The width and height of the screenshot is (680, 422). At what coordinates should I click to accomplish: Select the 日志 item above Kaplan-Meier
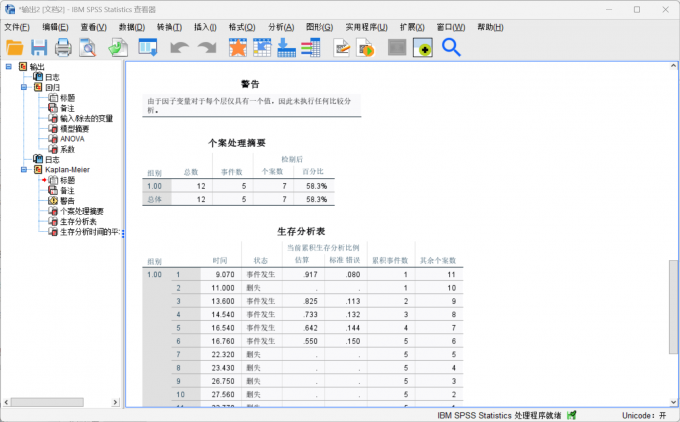(x=52, y=160)
